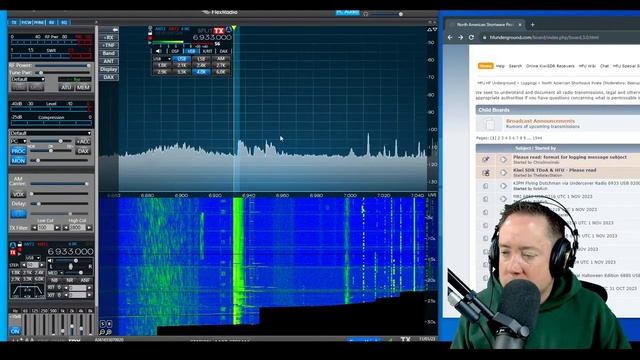
Task: Open the DAX menu in the panadapter sidebar
Action: [x=109, y=77]
